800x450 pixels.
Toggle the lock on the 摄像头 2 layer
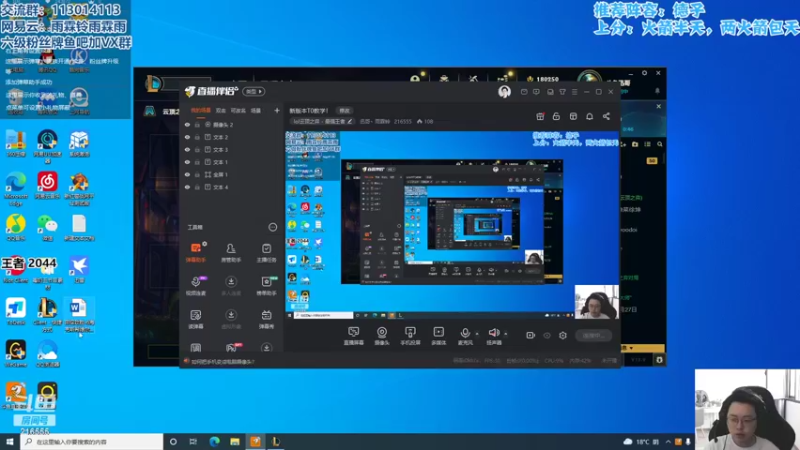197,124
